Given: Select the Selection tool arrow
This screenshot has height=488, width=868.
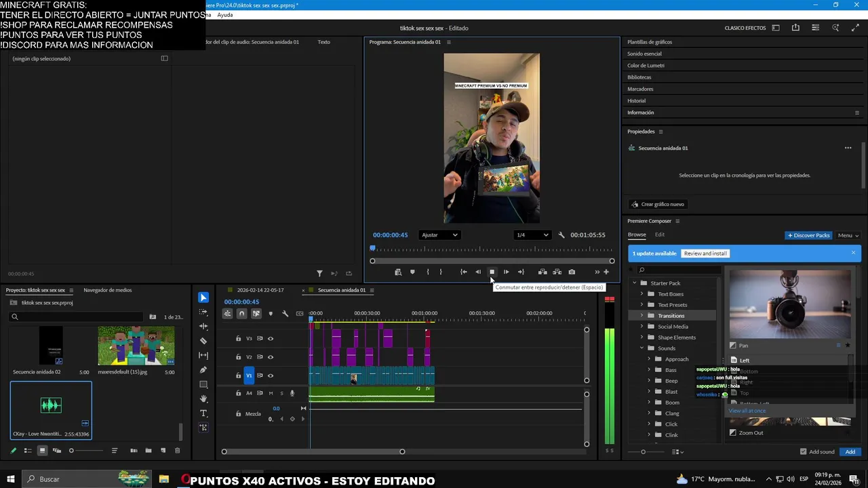Looking at the screenshot, I should point(203,298).
